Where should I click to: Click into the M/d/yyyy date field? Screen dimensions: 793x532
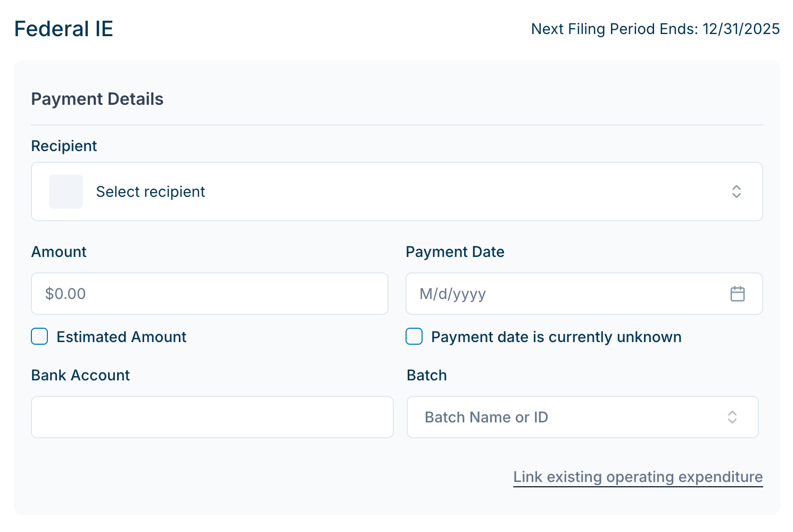[564, 294]
